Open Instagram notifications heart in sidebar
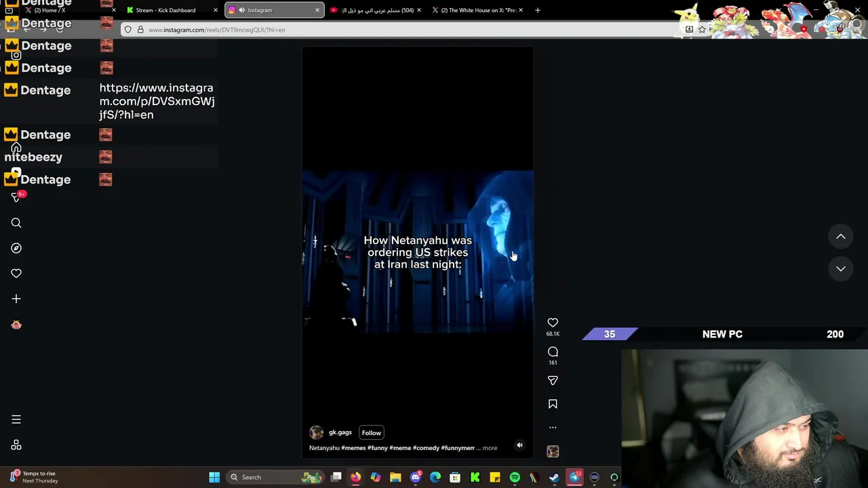The image size is (868, 488). tap(16, 273)
